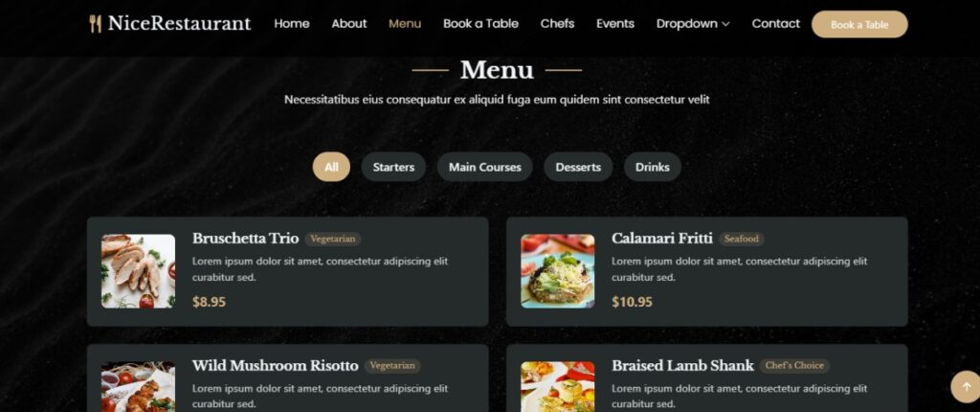Filter menu by Starters
The width and height of the screenshot is (980, 412).
(393, 167)
